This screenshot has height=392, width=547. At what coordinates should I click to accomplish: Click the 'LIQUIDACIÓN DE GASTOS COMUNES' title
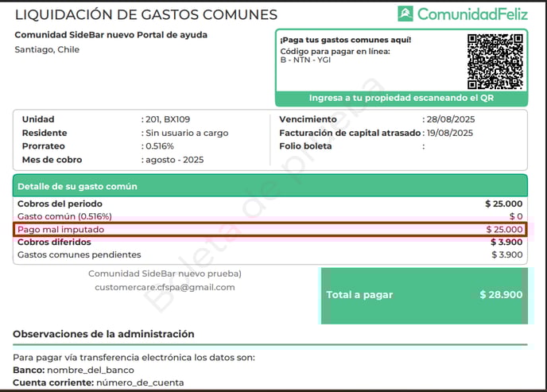tap(146, 14)
